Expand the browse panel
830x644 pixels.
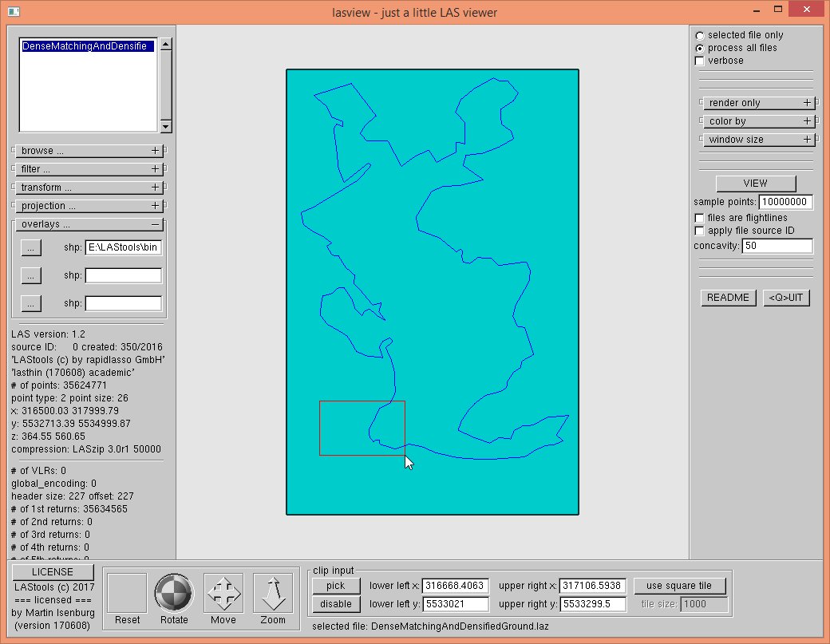coord(89,151)
